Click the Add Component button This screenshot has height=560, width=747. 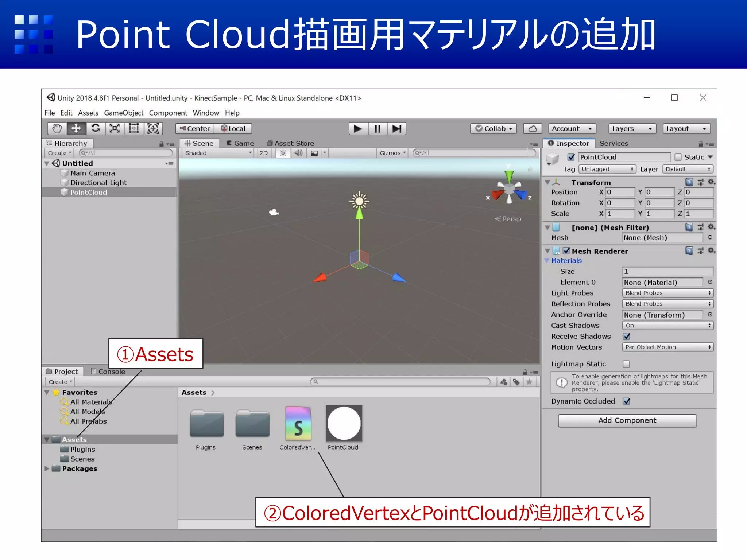pyautogui.click(x=627, y=420)
